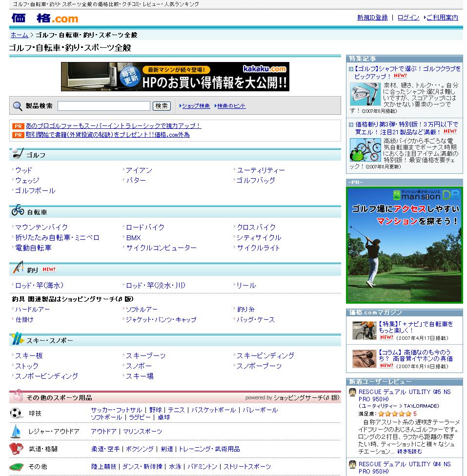Click the bicycle section icon

tap(18, 210)
